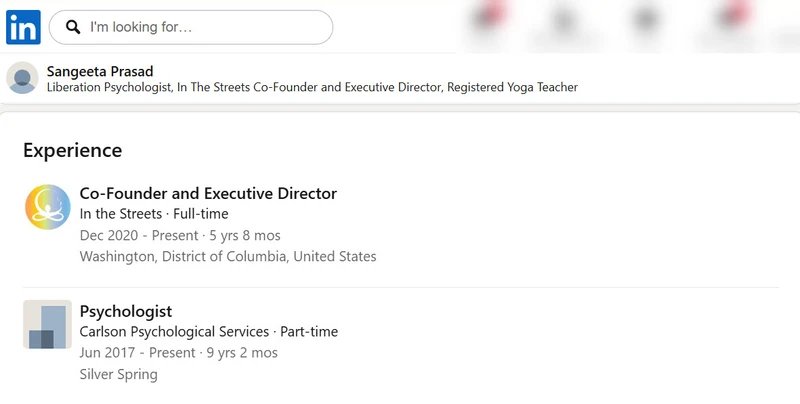Screen dimensions: 800x404
Task: Open the In the Streets company logo
Action: (48, 207)
